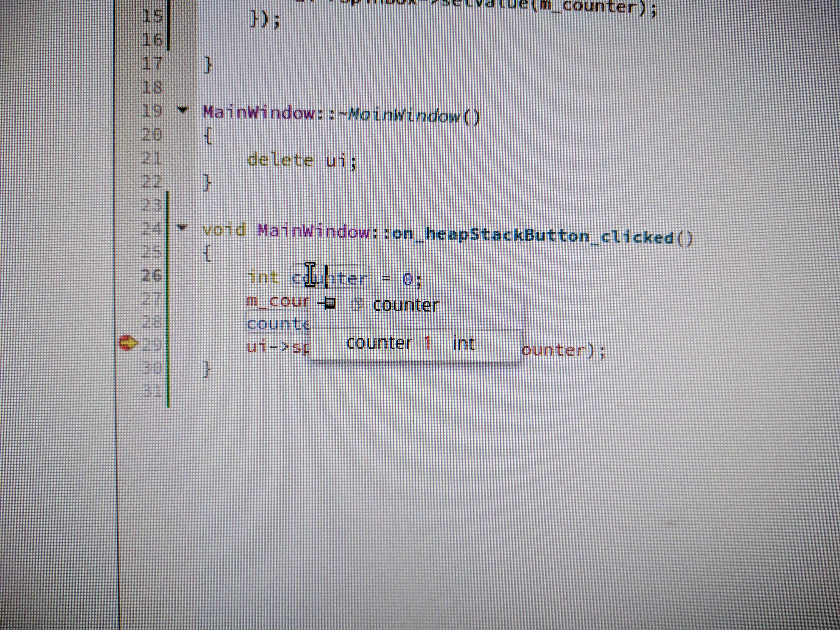Image resolution: width=840 pixels, height=630 pixels.
Task: Toggle a breakpoint at line number 21
Action: click(152, 158)
